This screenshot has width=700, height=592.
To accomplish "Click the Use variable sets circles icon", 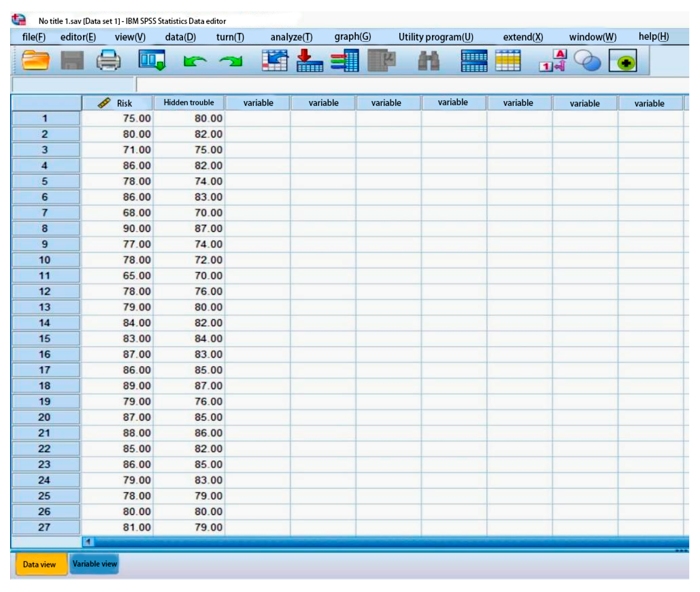I will (x=587, y=60).
